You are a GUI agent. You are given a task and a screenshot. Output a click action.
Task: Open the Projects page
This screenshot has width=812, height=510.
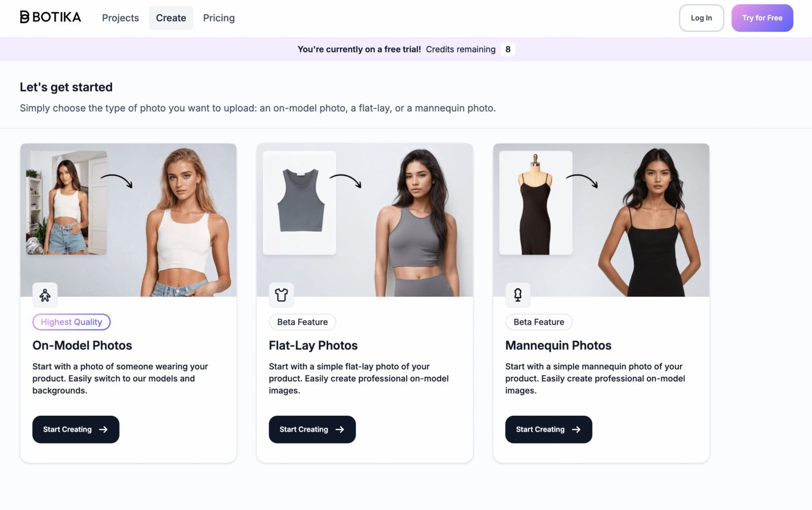(120, 17)
